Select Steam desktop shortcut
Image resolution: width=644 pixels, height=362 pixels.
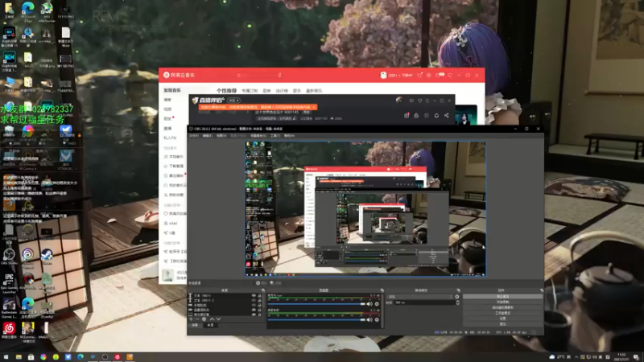tap(47, 257)
